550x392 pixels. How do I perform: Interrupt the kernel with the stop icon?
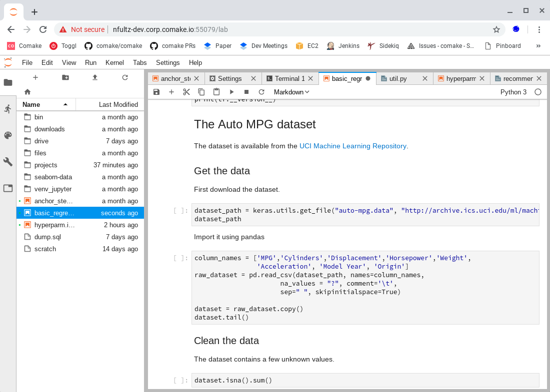(246, 92)
